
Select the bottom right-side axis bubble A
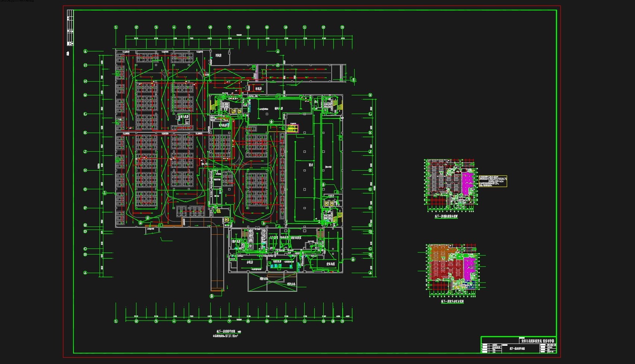pos(370,273)
